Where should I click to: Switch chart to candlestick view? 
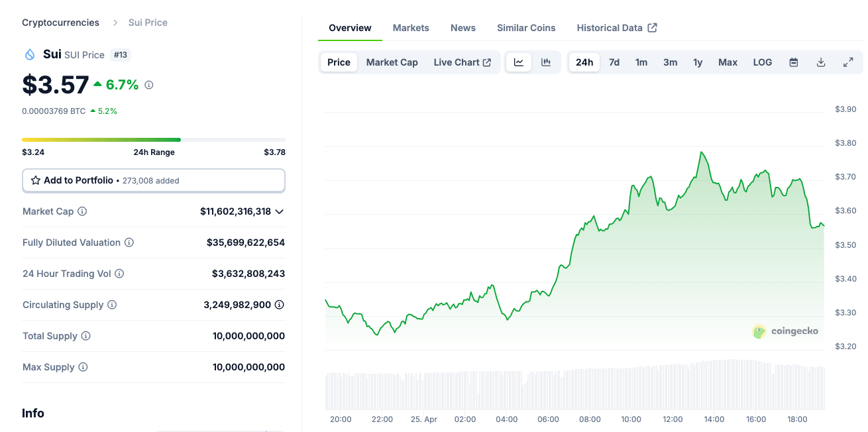point(546,62)
